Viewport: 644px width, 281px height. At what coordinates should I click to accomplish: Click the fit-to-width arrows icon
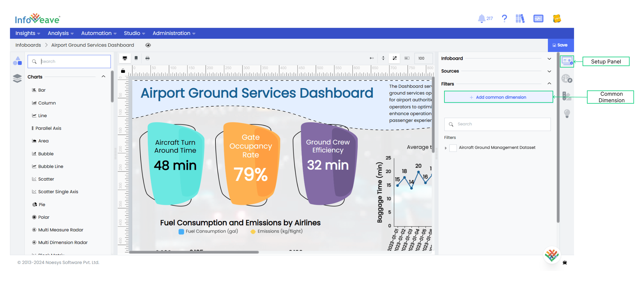[x=372, y=58]
